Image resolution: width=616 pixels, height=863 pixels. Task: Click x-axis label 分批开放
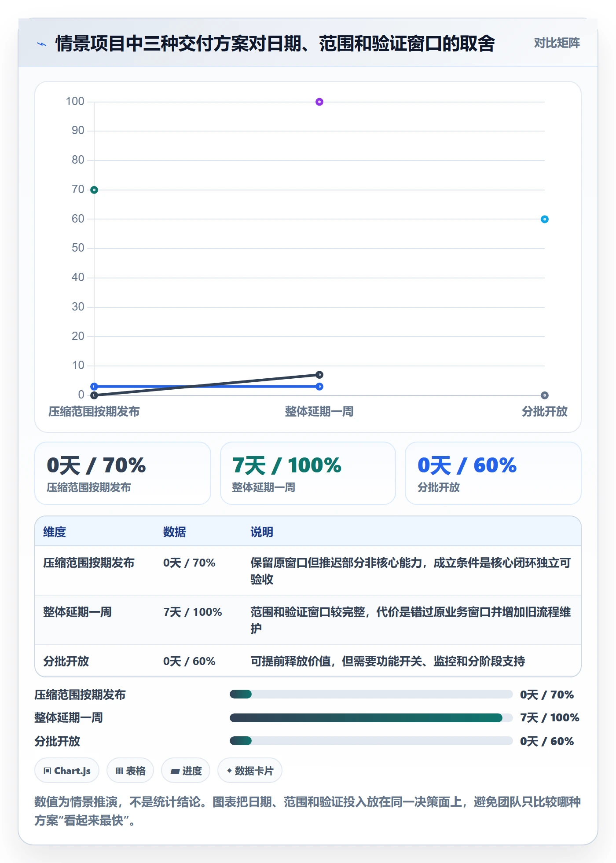pyautogui.click(x=545, y=411)
